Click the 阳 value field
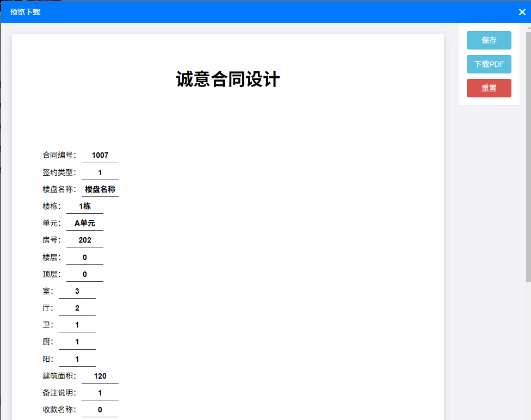This screenshot has width=531, height=420. point(77,359)
